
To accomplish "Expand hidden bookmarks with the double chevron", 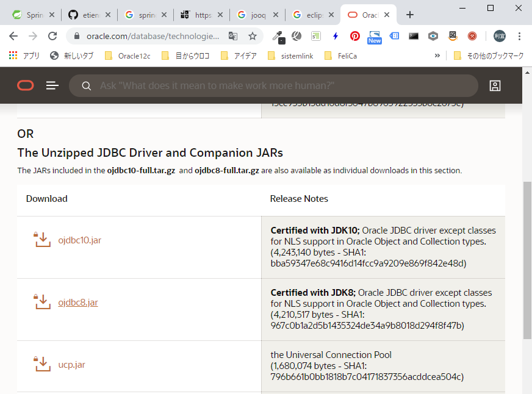I will 437,56.
